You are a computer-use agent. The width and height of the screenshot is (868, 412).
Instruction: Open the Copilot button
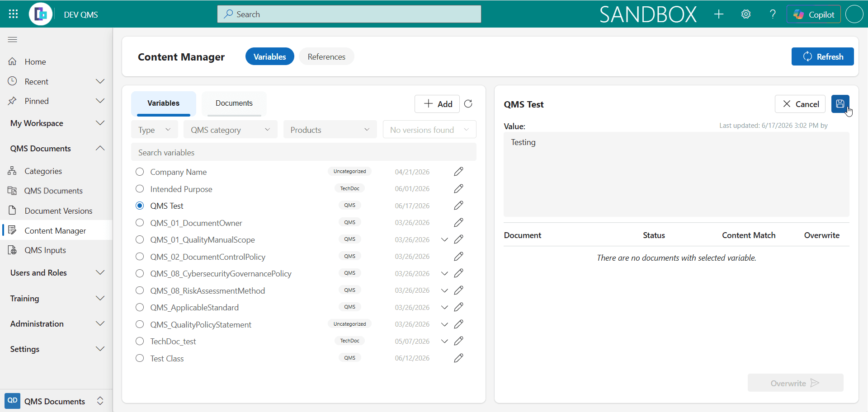point(813,14)
